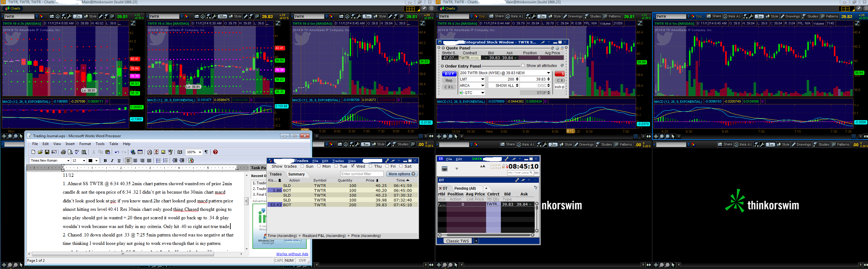Click the filter funnel icon in DT panel
The width and height of the screenshot is (868, 269).
536,188
